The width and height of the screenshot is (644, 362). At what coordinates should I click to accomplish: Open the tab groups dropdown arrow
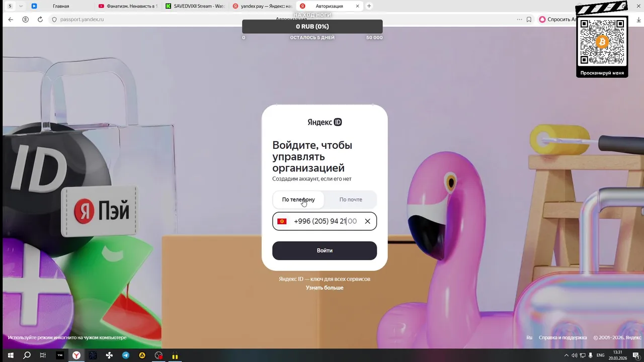pos(21,6)
